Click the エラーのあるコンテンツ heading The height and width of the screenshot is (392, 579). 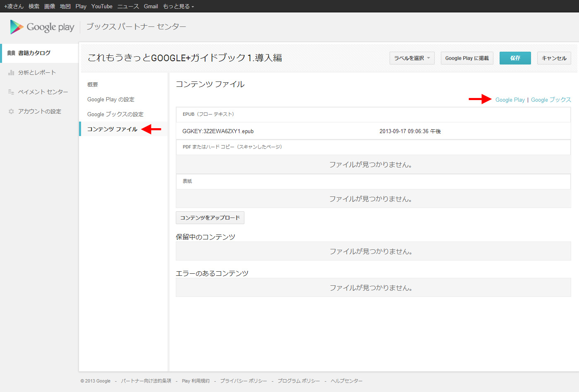212,273
